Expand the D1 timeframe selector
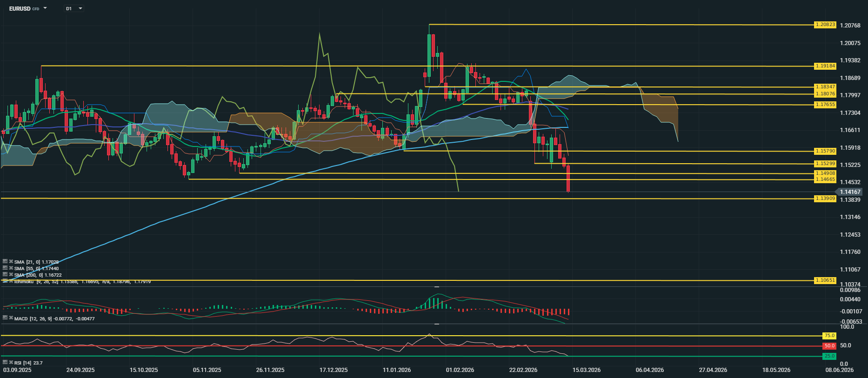Viewport: 868px width, 378px height. (80, 8)
